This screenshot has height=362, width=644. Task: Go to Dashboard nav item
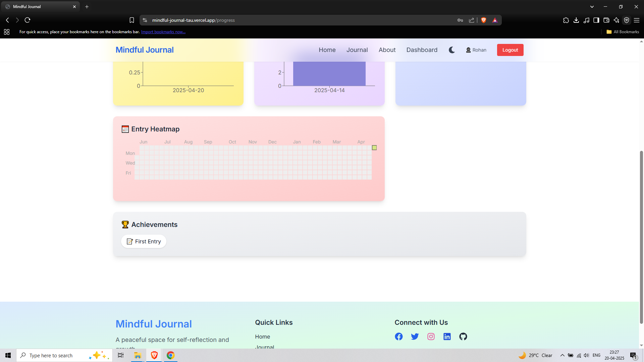tap(422, 50)
